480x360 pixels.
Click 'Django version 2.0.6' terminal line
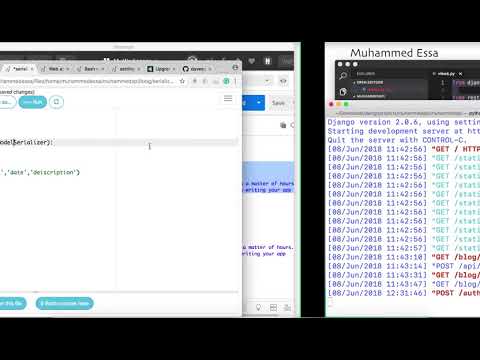click(403, 122)
